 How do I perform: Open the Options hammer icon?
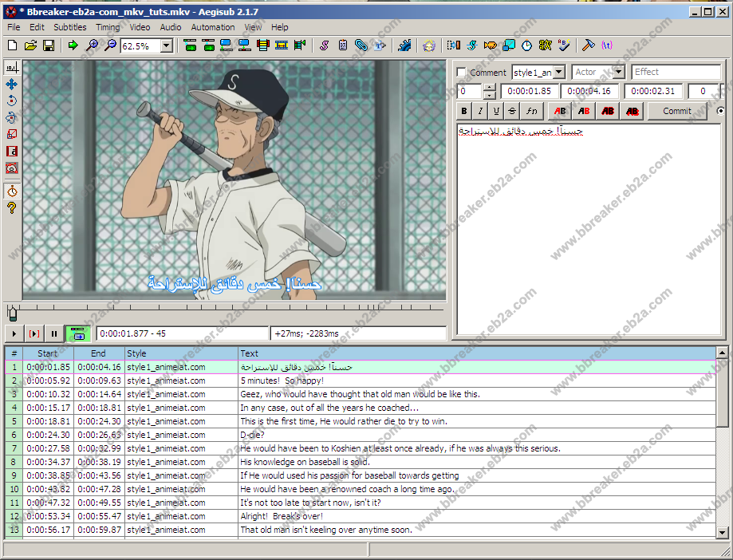pos(589,45)
